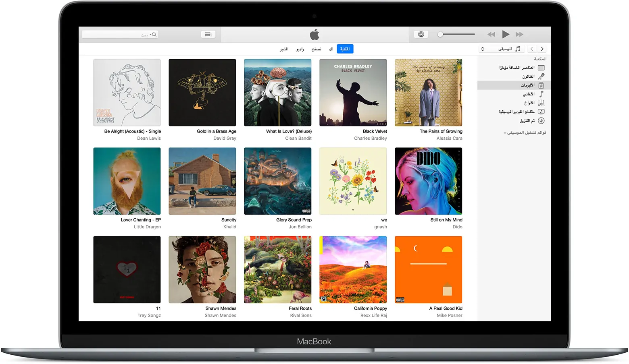Viewport: 629px width, 364px height.
Task: Open the Lover Chanting - EP album cover
Action: pyautogui.click(x=127, y=181)
